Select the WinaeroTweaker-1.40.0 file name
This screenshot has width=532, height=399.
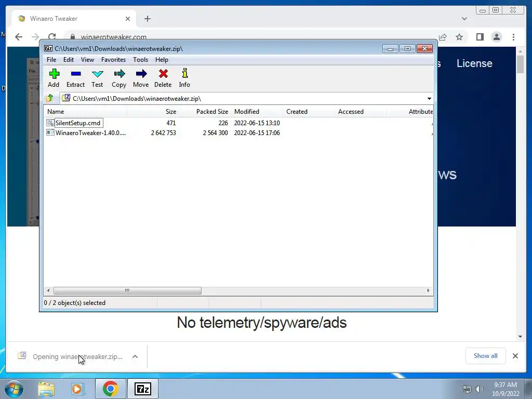(90, 132)
